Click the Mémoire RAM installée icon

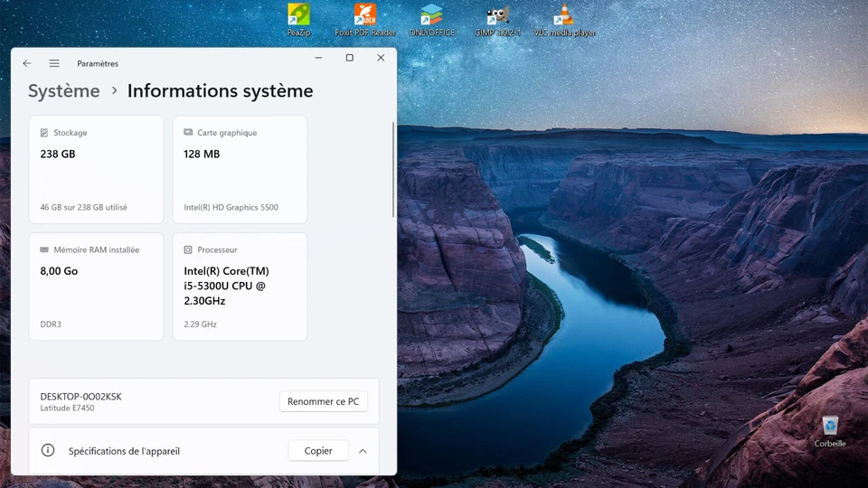tap(44, 249)
